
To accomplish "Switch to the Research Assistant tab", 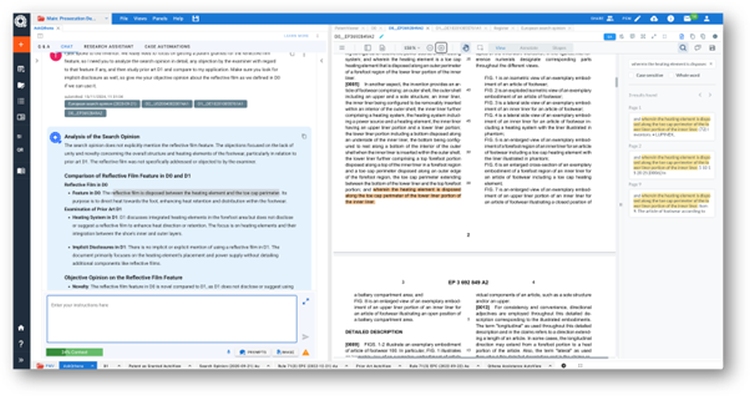I will point(109,47).
